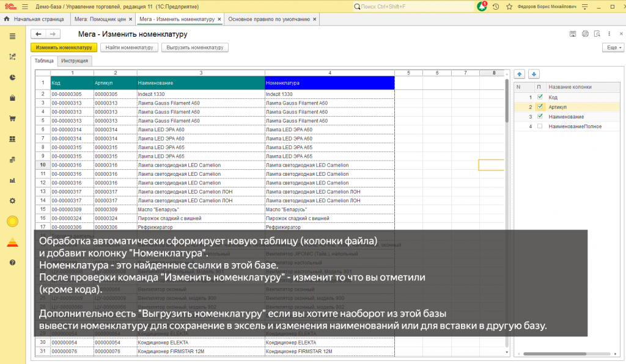Click the move column up arrow
The width and height of the screenshot is (626, 364).
tap(520, 74)
